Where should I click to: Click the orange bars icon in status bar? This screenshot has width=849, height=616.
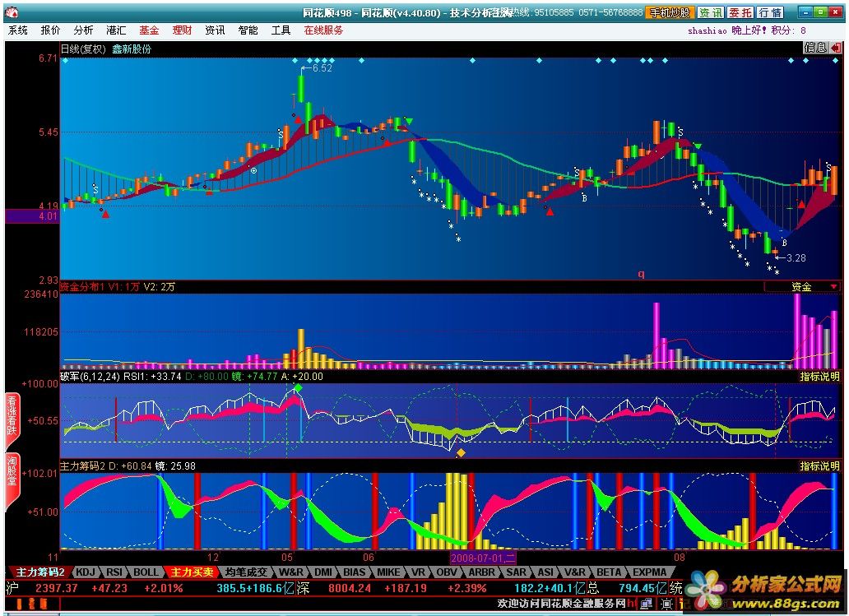point(31,604)
